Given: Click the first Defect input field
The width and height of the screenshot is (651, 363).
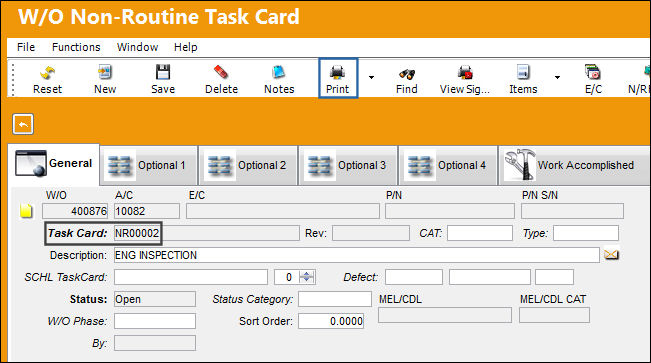Looking at the screenshot, I should [414, 277].
